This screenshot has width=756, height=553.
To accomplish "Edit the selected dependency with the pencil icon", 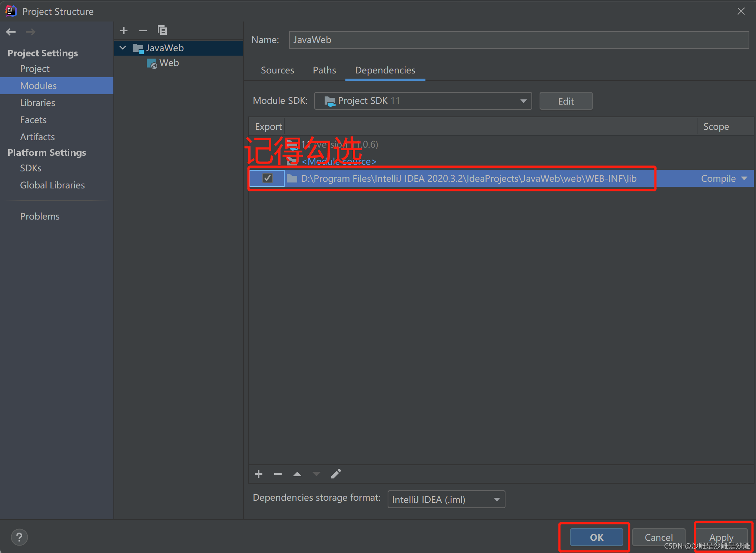I will click(x=336, y=474).
